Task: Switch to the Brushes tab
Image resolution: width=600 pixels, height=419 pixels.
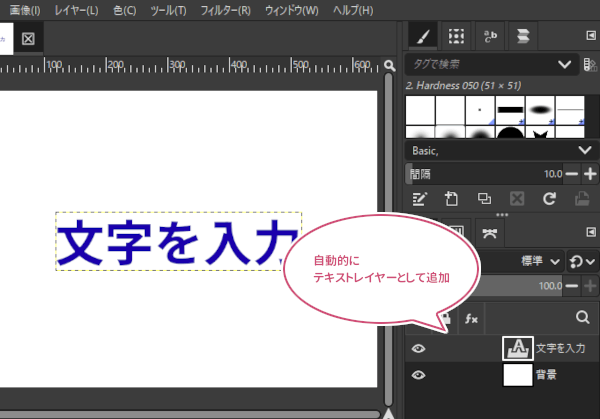Action: point(423,36)
